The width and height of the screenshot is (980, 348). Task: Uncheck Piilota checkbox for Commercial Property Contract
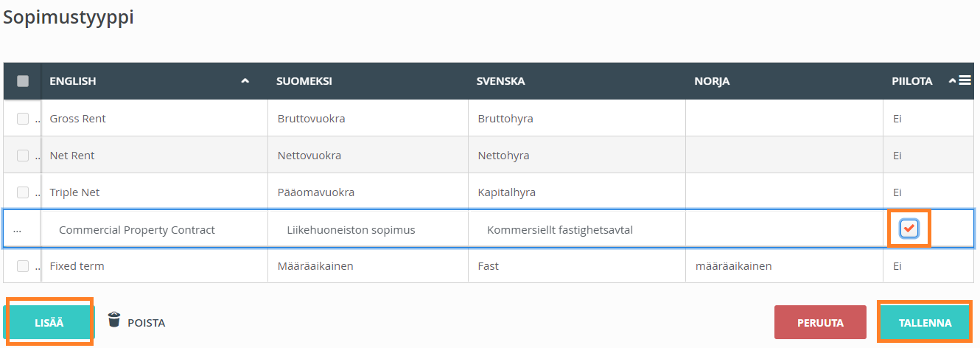click(x=909, y=229)
